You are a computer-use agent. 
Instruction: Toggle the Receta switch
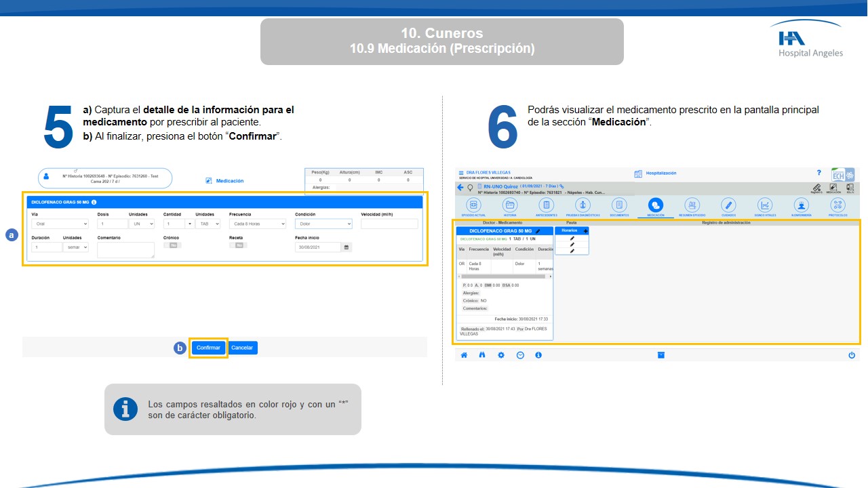click(238, 245)
